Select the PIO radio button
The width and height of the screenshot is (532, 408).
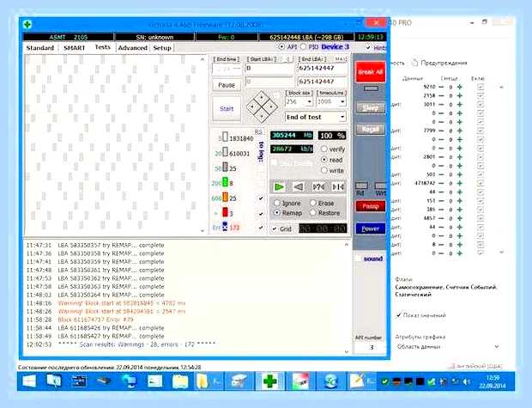tap(303, 47)
